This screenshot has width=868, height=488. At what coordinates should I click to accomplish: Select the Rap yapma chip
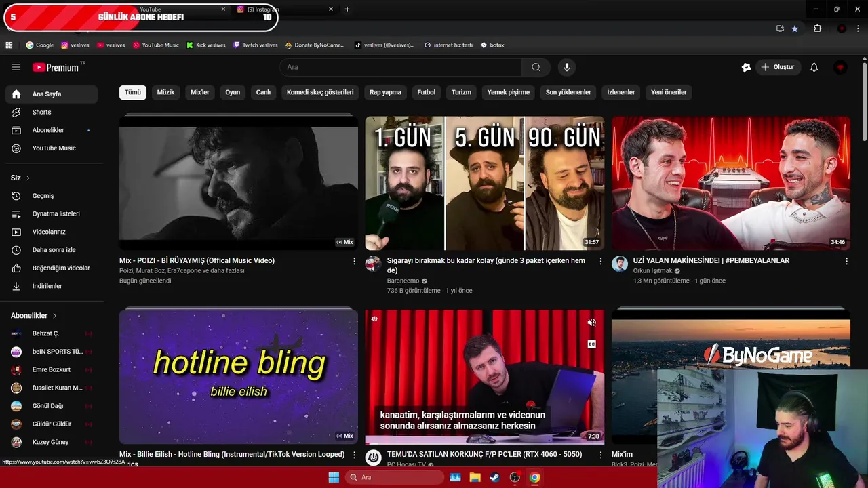(x=385, y=92)
